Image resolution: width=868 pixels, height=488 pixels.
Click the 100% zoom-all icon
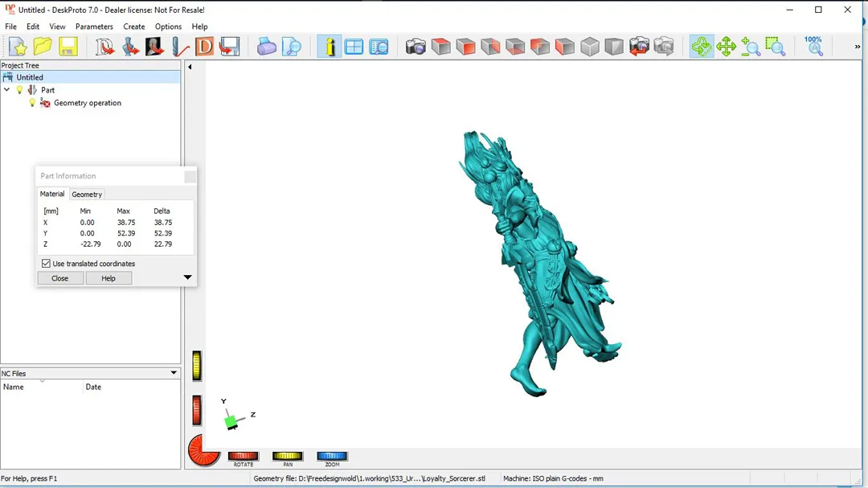click(813, 47)
